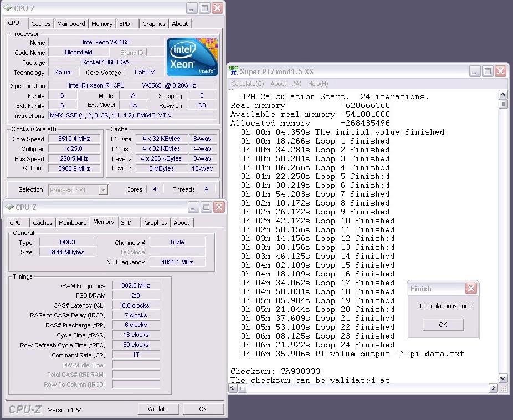Viewport: 513px width, 420px height.
Task: Click the PI value output pi_data.txt line
Action: click(x=353, y=354)
